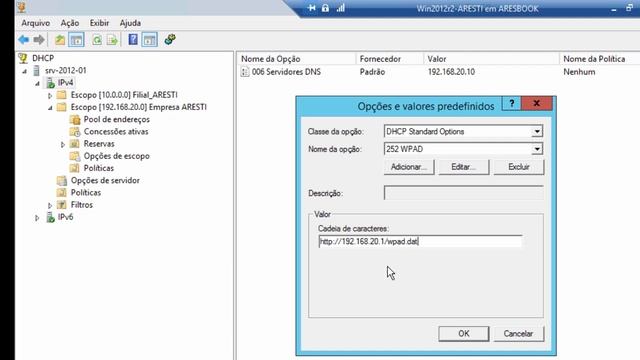
Task: Select the IPv6 node
Action: pos(65,217)
